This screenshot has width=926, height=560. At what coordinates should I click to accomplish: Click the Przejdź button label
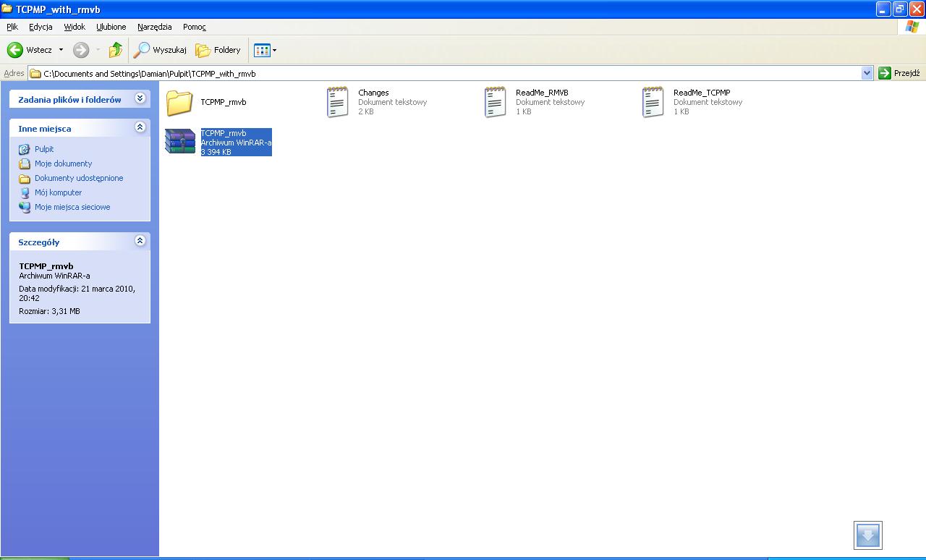pyautogui.click(x=907, y=73)
